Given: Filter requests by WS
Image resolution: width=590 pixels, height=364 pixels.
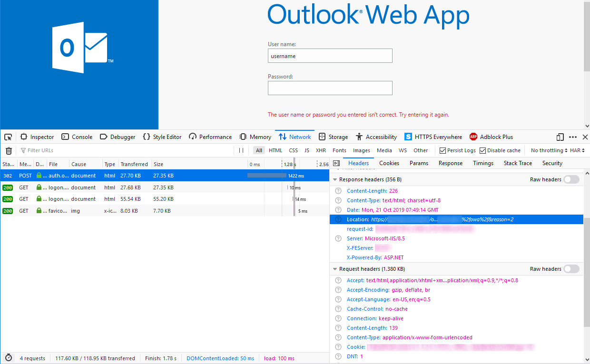Looking at the screenshot, I should (x=403, y=150).
